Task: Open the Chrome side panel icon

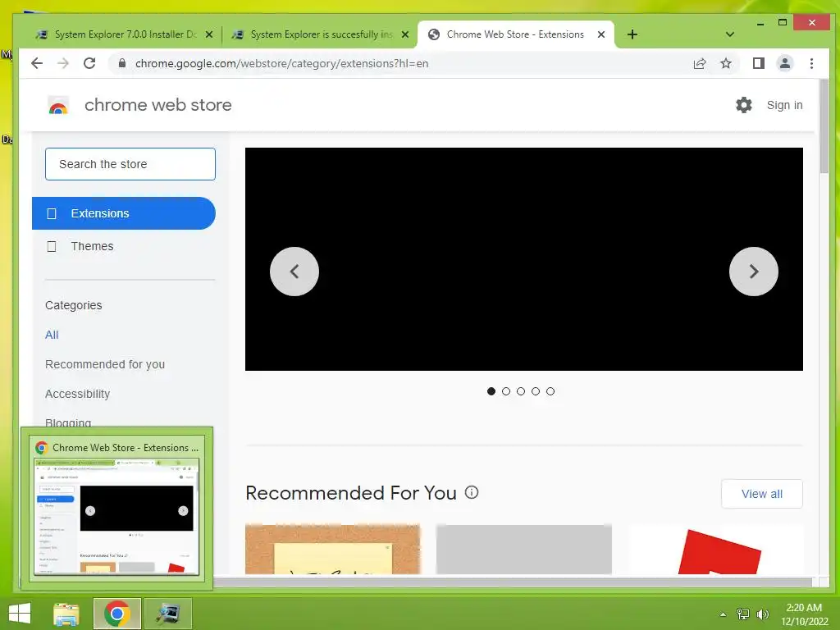Action: point(759,64)
